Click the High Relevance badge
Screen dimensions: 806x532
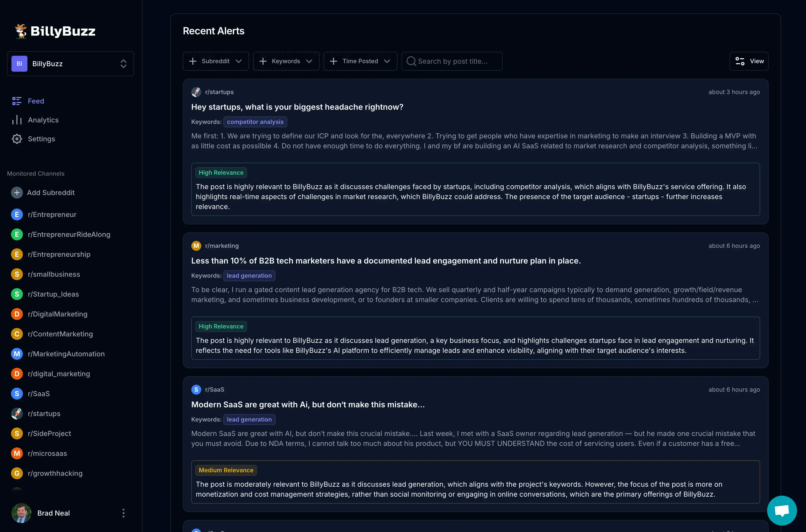221,172
